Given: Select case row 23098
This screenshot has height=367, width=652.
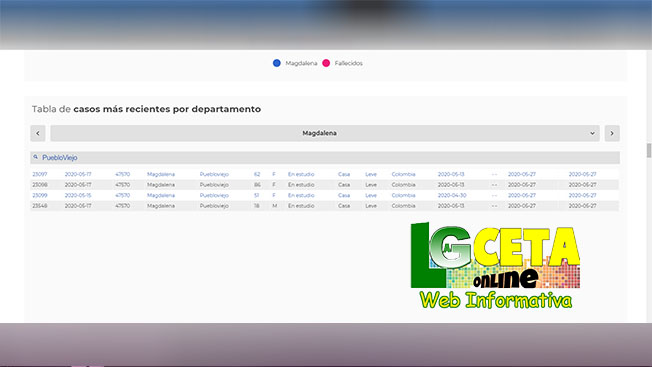Looking at the screenshot, I should coord(325,185).
